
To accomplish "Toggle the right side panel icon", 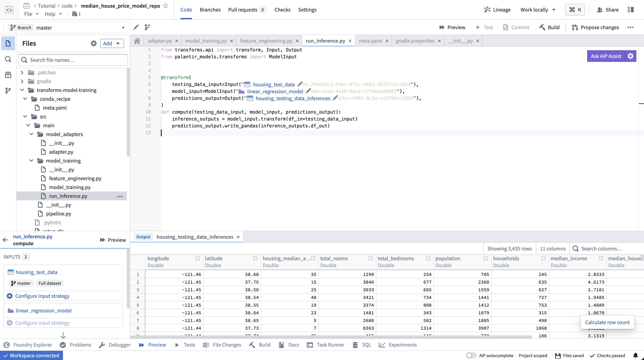I will tap(631, 10).
